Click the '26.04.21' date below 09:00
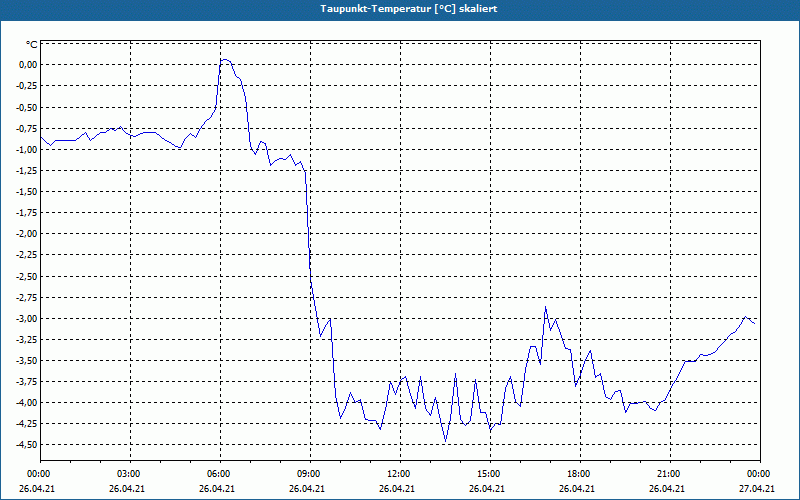This screenshot has height=500, width=800. 307,489
